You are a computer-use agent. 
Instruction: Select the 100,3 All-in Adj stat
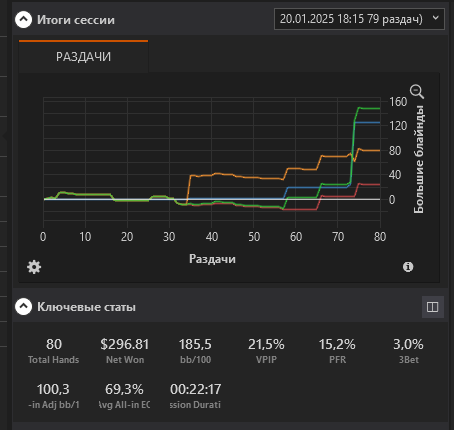[x=54, y=396]
